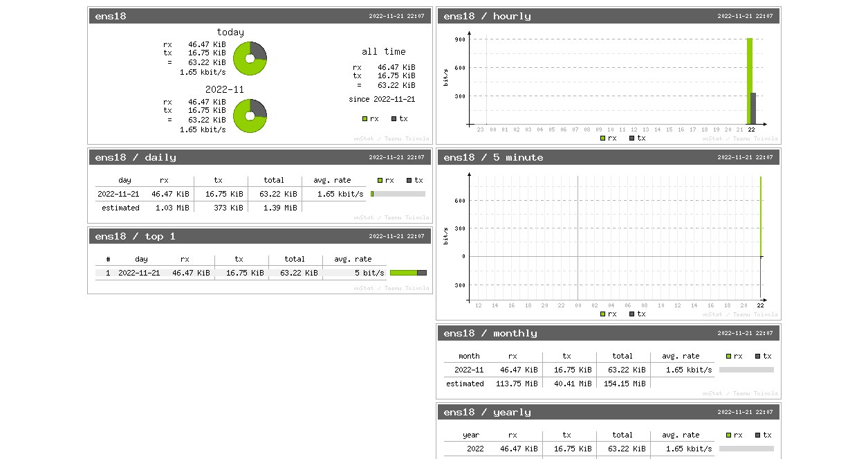
Task: Click the daily usage progress bar
Action: [398, 194]
